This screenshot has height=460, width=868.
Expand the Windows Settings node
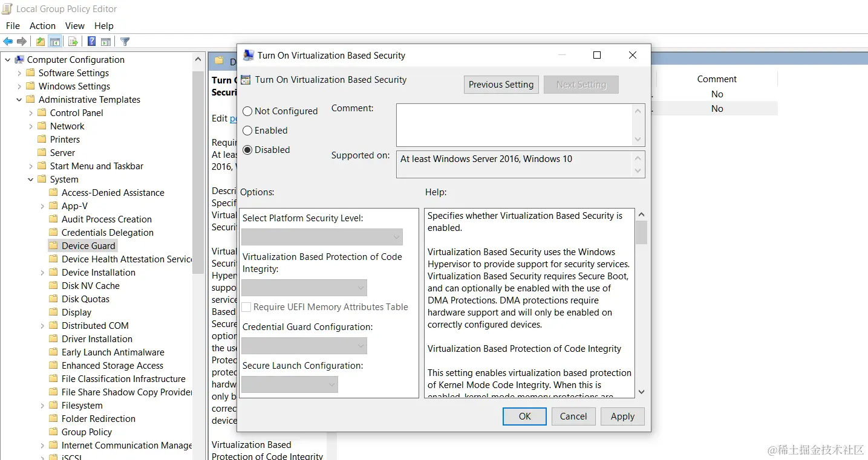(x=19, y=86)
